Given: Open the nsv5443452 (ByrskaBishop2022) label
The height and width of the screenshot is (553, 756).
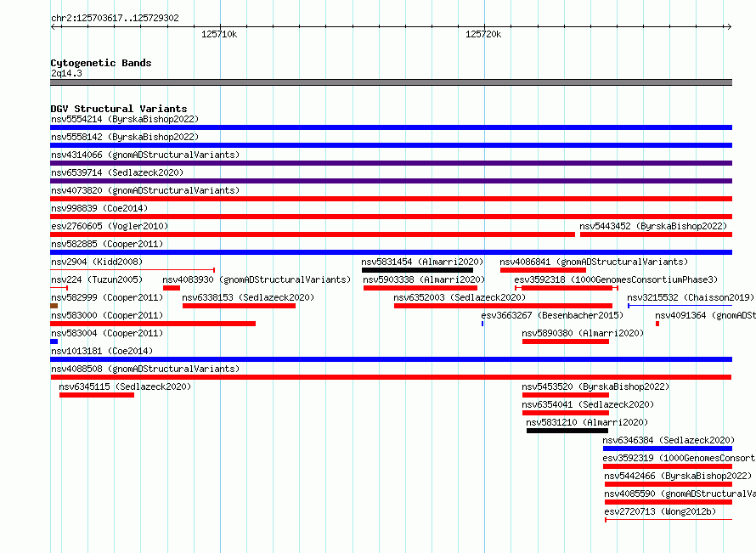Looking at the screenshot, I should pyautogui.click(x=653, y=226).
